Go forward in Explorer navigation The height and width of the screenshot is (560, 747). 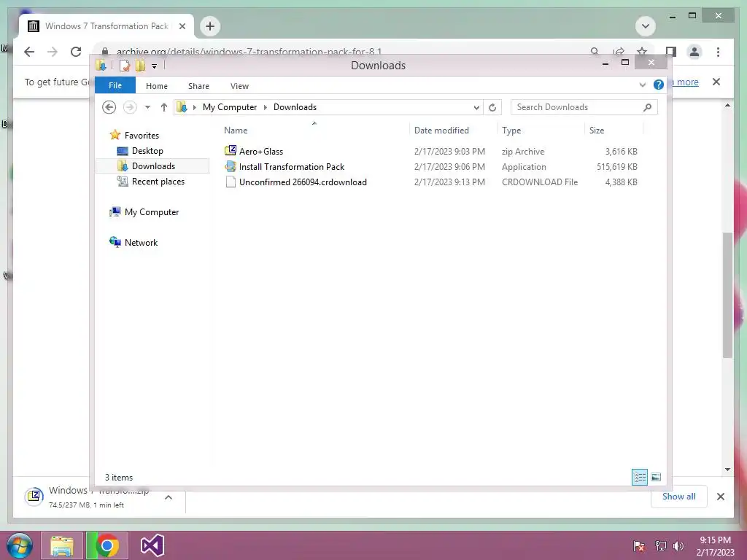(x=130, y=107)
